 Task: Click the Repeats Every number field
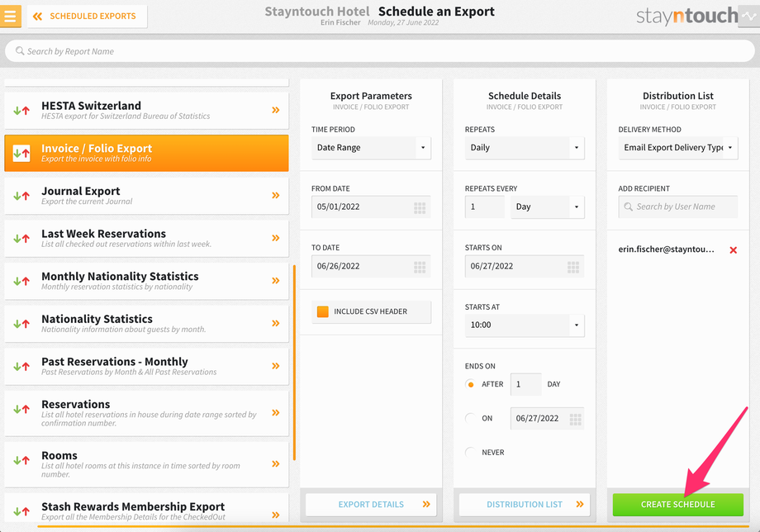coord(485,207)
